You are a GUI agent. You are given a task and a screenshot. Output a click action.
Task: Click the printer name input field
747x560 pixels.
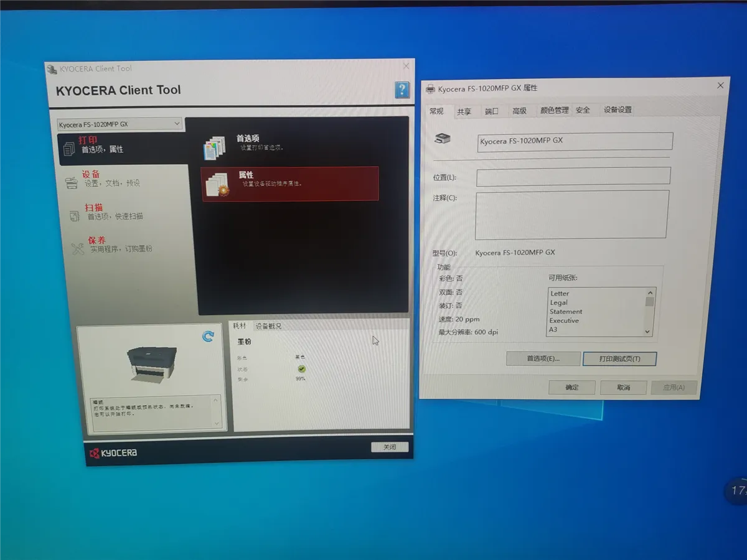pos(575,141)
